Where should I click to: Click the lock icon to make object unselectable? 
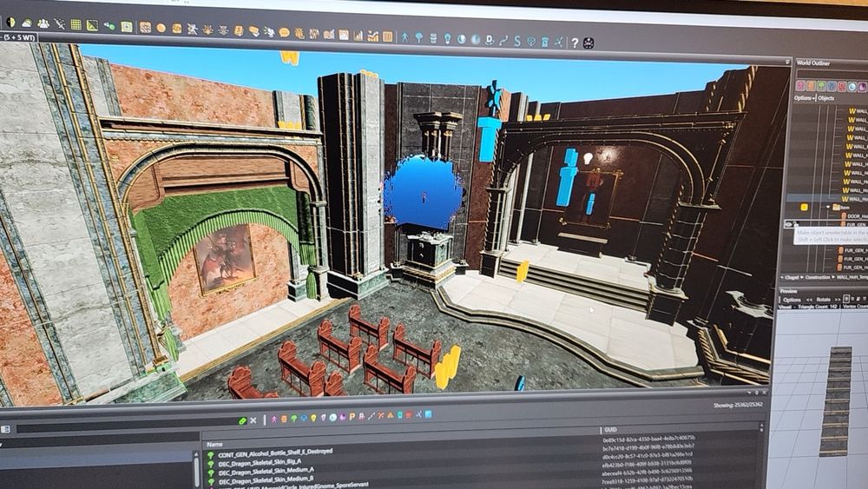[796, 224]
